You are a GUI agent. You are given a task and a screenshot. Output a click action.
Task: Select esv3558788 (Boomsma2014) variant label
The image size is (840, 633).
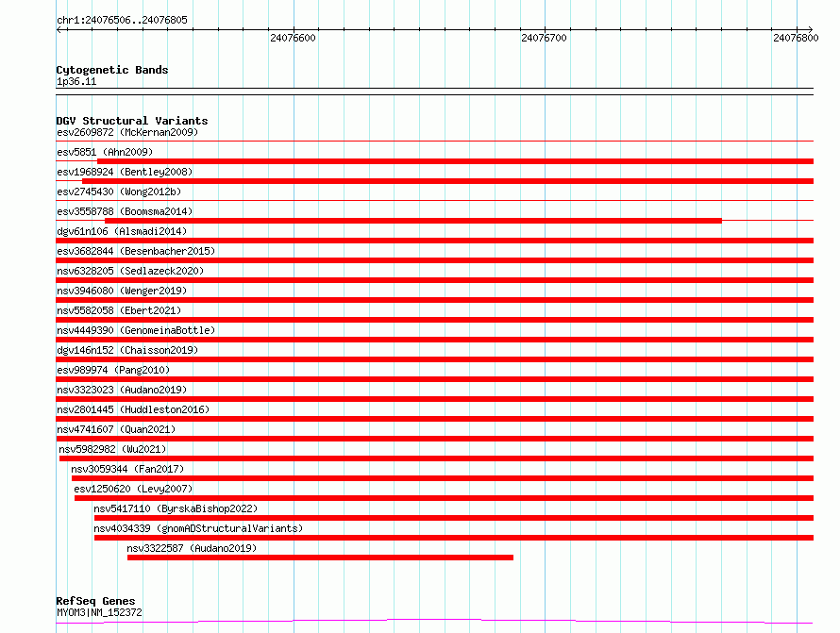[125, 211]
